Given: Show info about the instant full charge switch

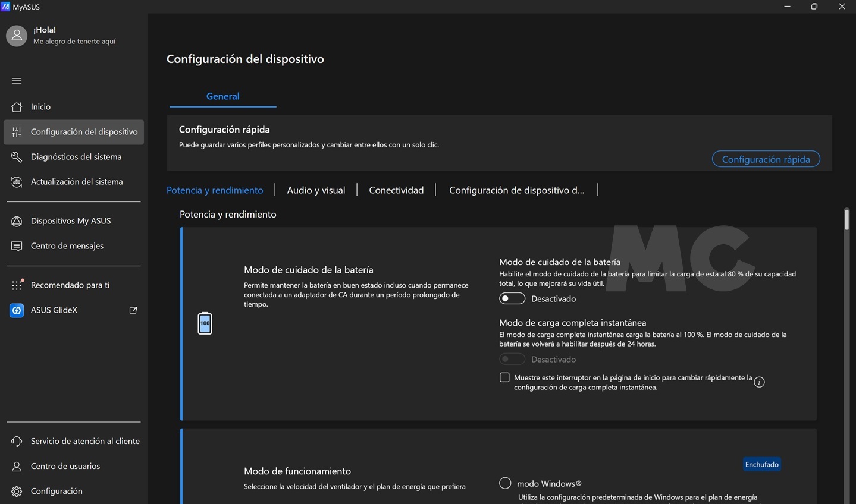Looking at the screenshot, I should point(759,382).
